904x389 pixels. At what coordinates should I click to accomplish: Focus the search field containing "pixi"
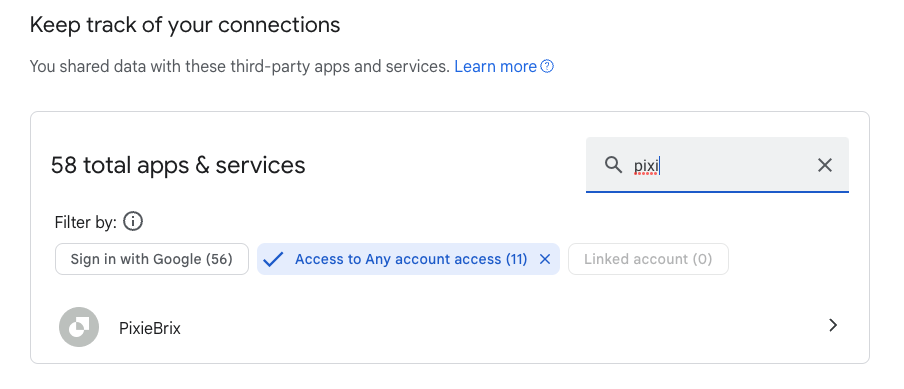tap(717, 165)
